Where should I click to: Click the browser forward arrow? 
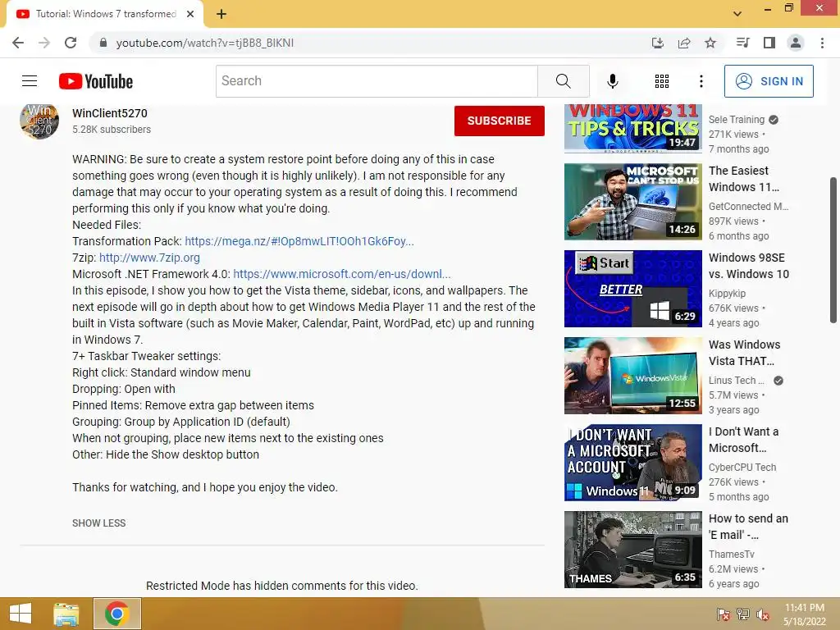pyautogui.click(x=44, y=43)
